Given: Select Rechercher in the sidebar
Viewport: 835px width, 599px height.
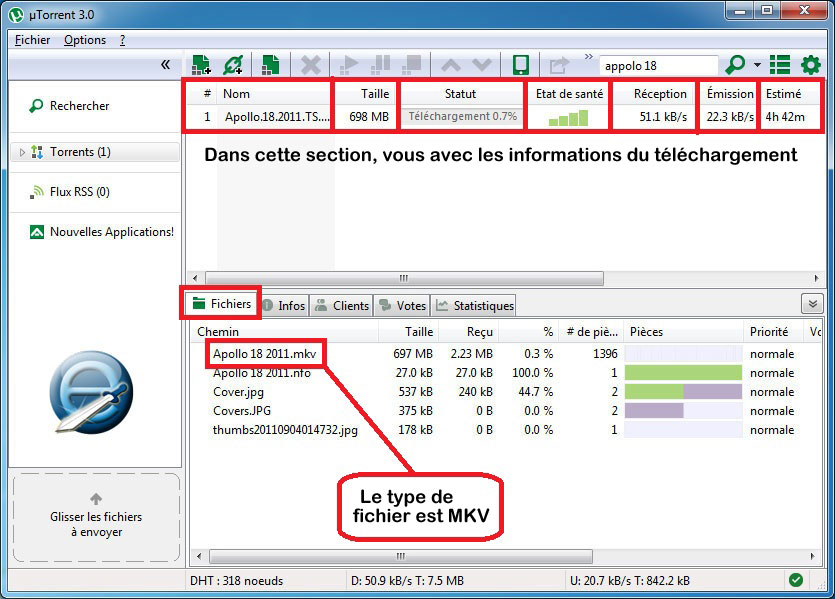Looking at the screenshot, I should point(79,106).
